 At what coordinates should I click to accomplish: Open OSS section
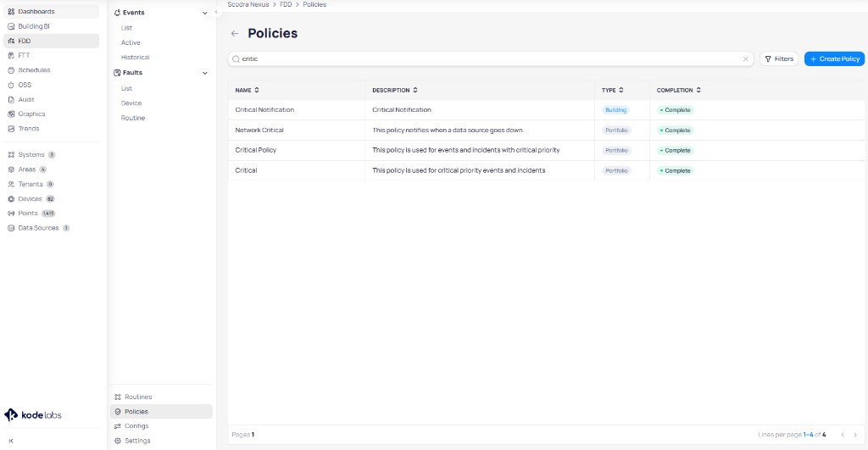pyautogui.click(x=25, y=85)
